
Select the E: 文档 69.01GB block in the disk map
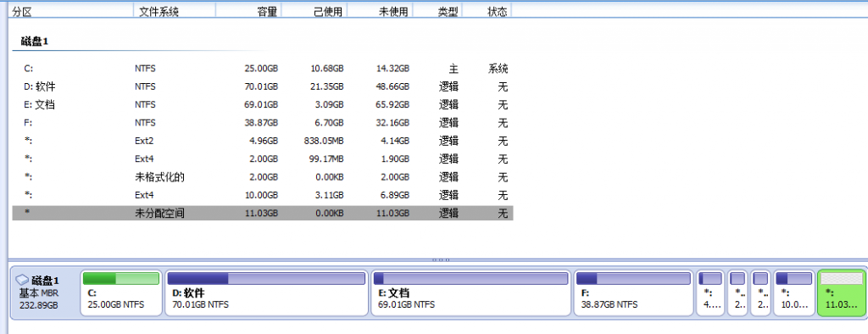[x=471, y=292]
